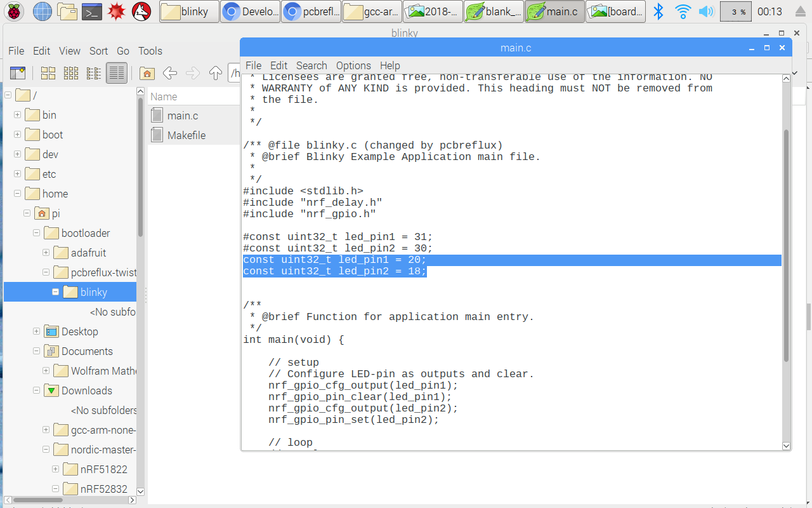
Task: Switch to the pcbrefl... Chromium taskbar window
Action: (x=311, y=11)
